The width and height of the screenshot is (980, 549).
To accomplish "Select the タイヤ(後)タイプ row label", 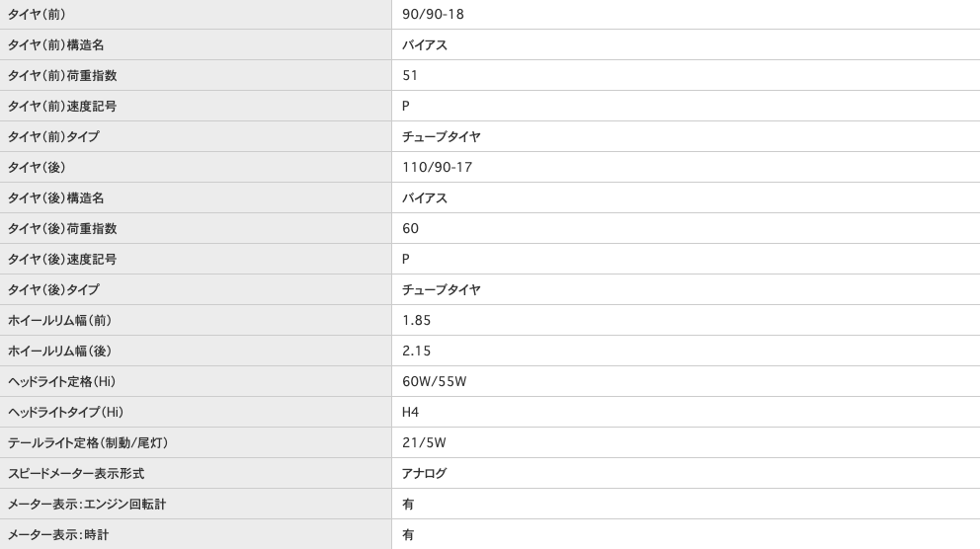I will click(52, 290).
